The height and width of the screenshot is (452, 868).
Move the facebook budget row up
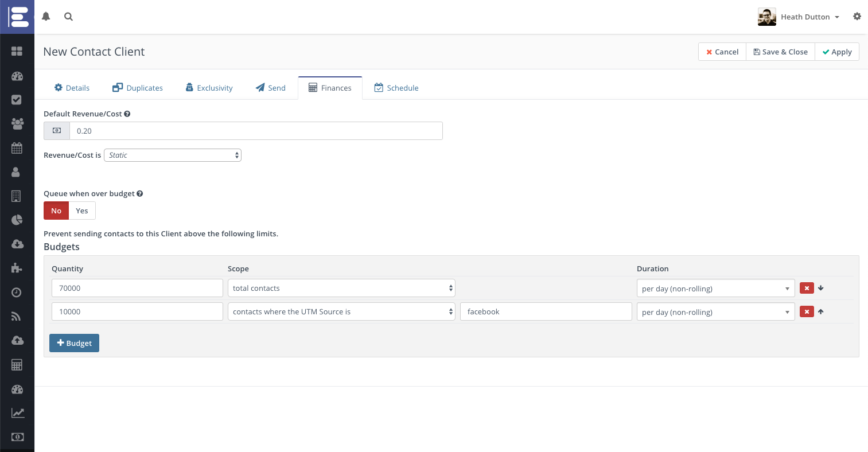[x=821, y=312]
